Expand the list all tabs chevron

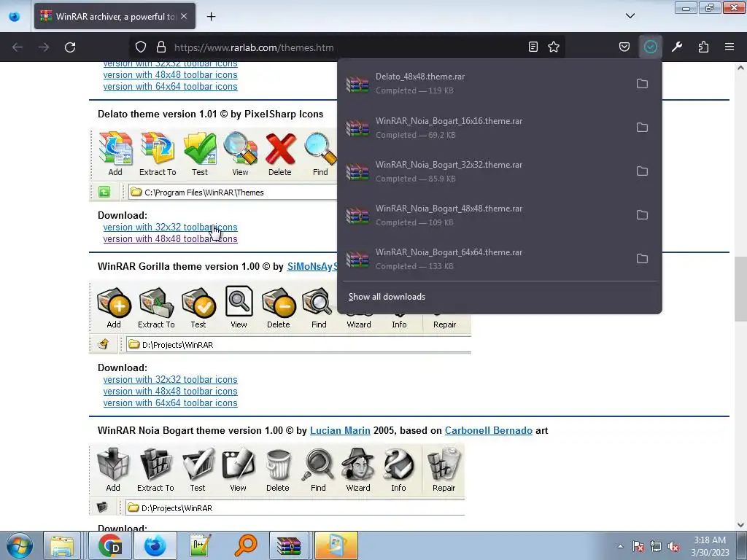tap(630, 16)
